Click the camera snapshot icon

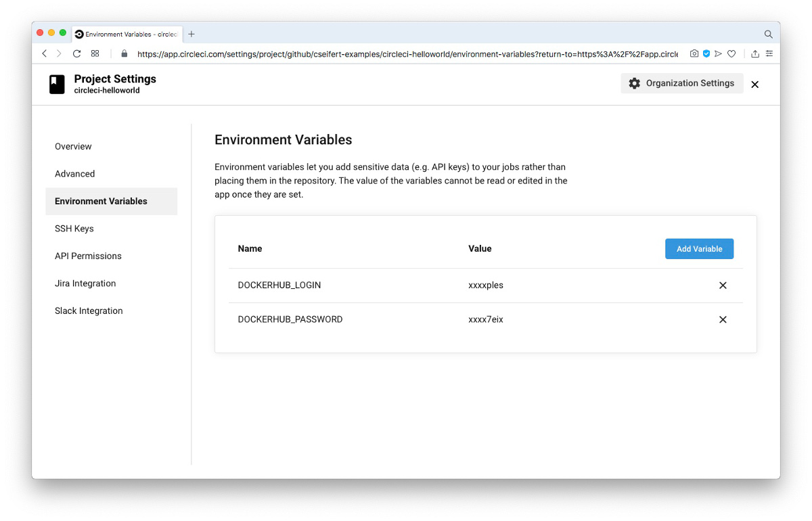[694, 53]
